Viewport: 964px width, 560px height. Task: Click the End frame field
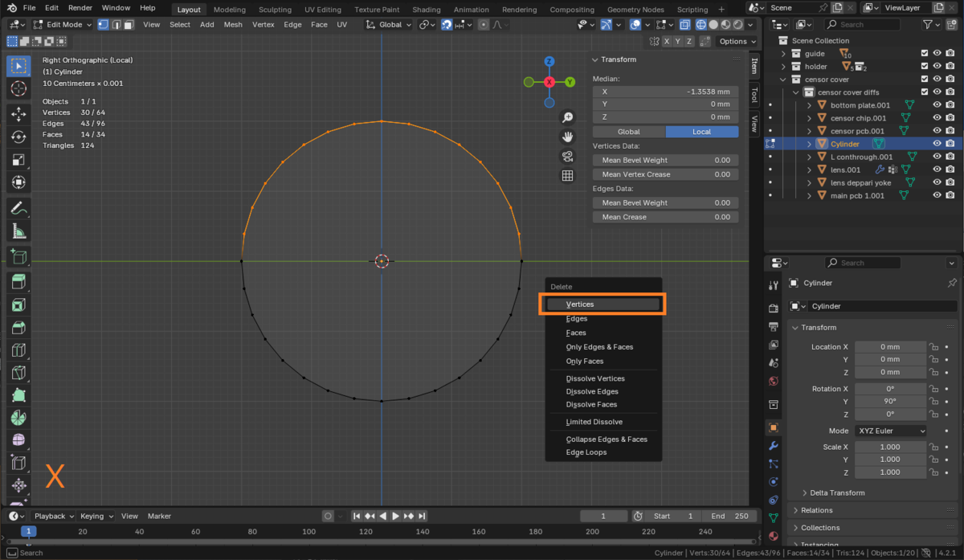(729, 516)
